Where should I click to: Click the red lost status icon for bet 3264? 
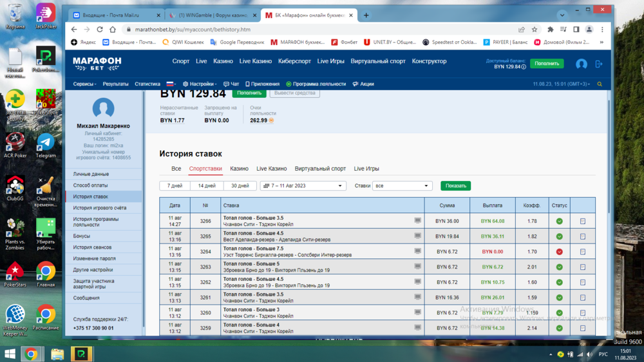click(559, 252)
